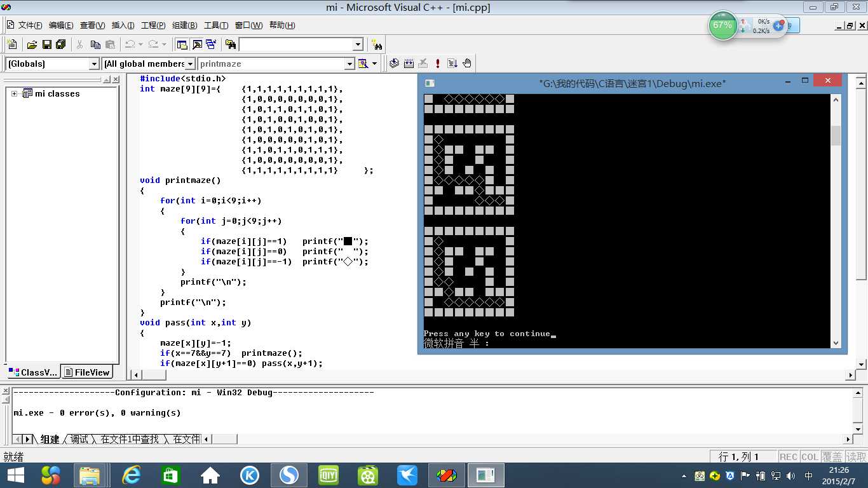Select the 调试 output tab
Viewport: 868px width, 488px height.
[x=79, y=439]
